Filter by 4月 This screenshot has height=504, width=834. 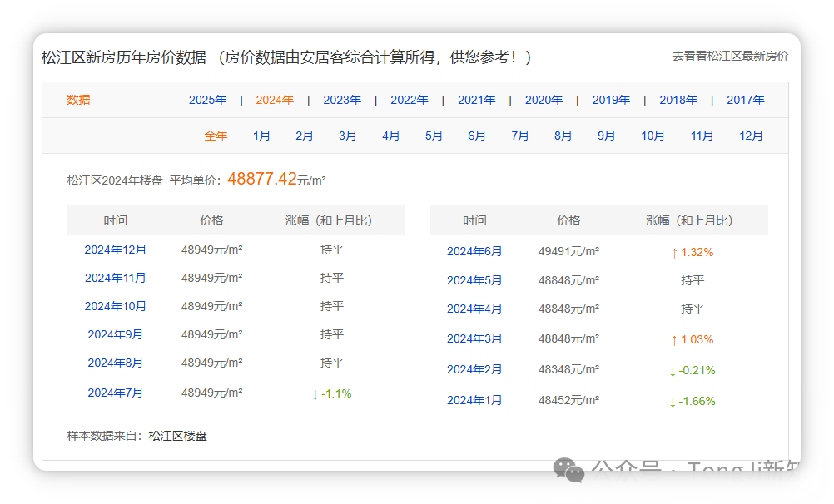(390, 136)
